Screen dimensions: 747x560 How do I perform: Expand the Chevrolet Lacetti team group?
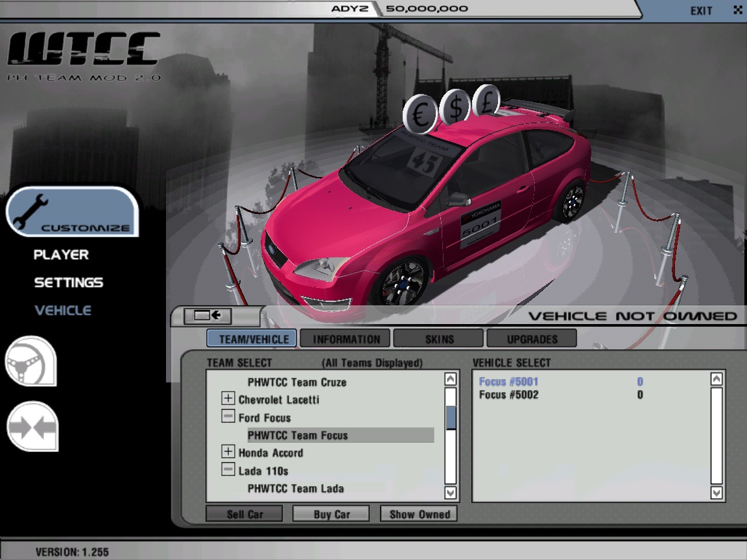coord(228,398)
